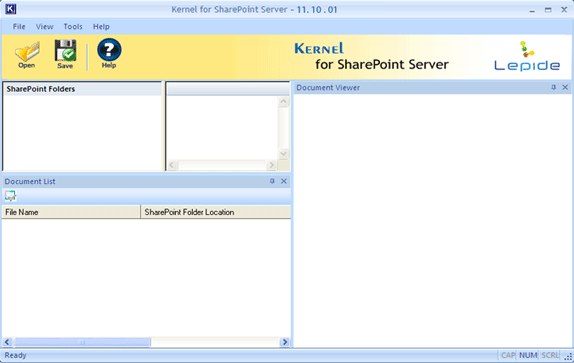The height and width of the screenshot is (363, 574).
Task: Click the Document List toolbar find icon
Action: [x=10, y=196]
